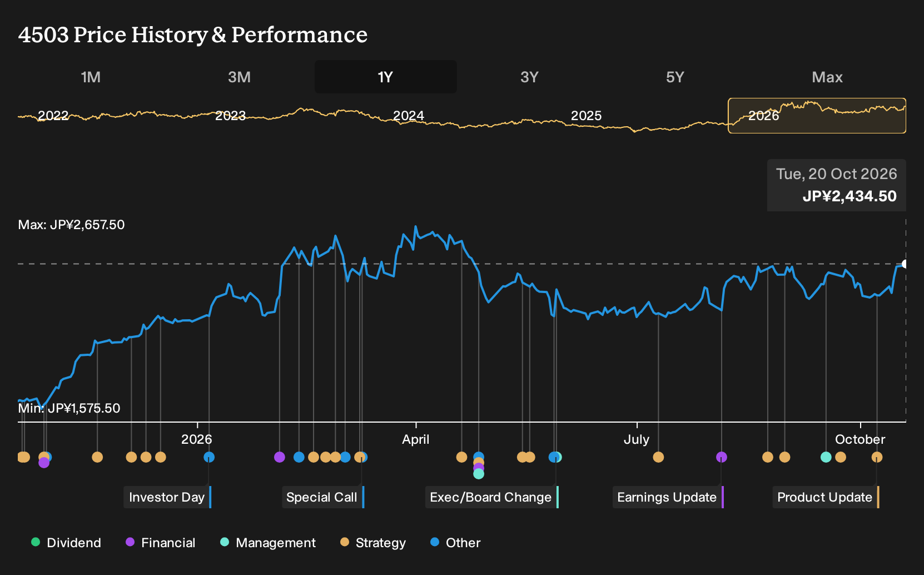
Task: Open the Exec/Board Change event label
Action: pyautogui.click(x=491, y=497)
